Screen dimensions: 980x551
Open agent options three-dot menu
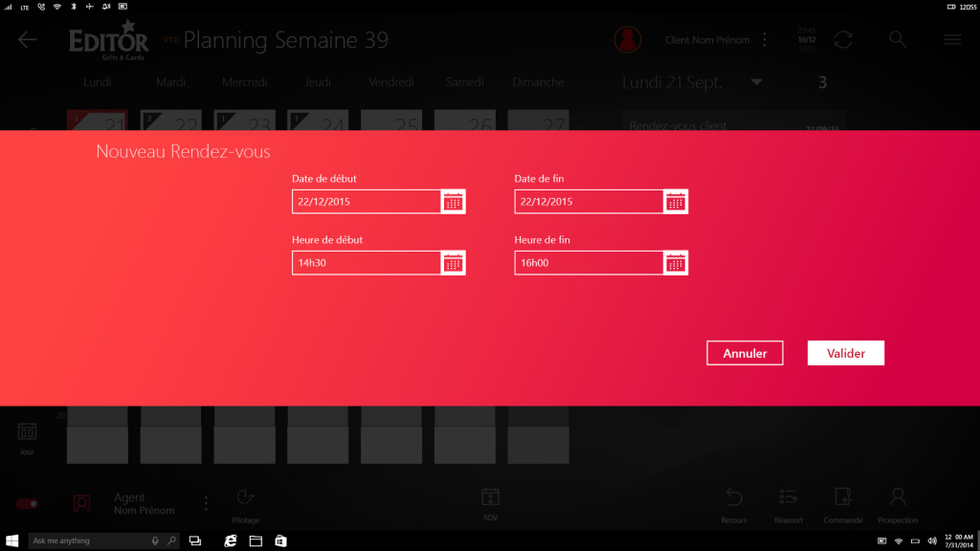[206, 503]
